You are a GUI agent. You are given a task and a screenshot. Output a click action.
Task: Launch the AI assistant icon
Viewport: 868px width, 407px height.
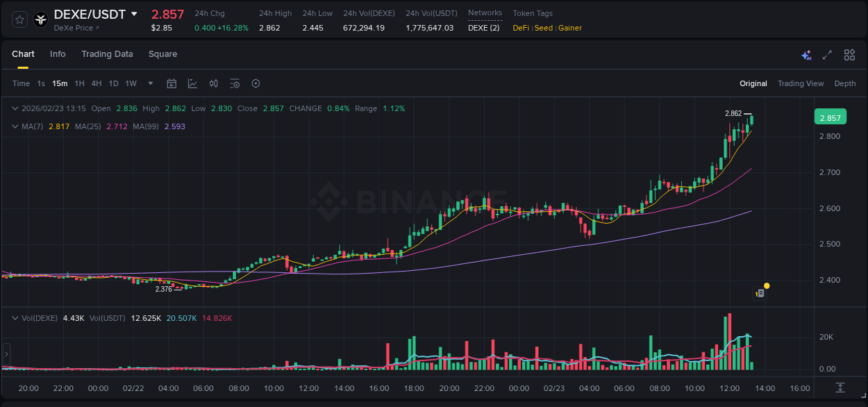tap(806, 54)
